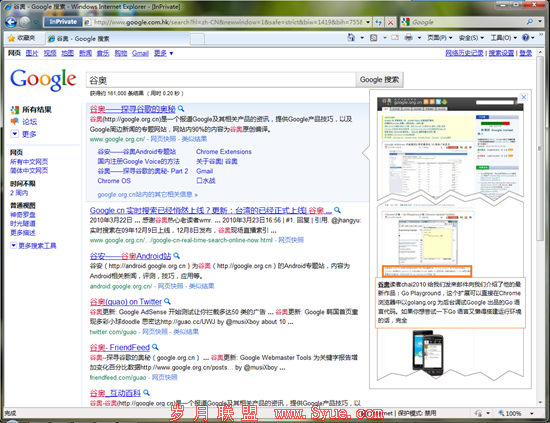This screenshot has height=423, width=550.
Task: Click the Google 搜索 button
Action: [x=379, y=80]
